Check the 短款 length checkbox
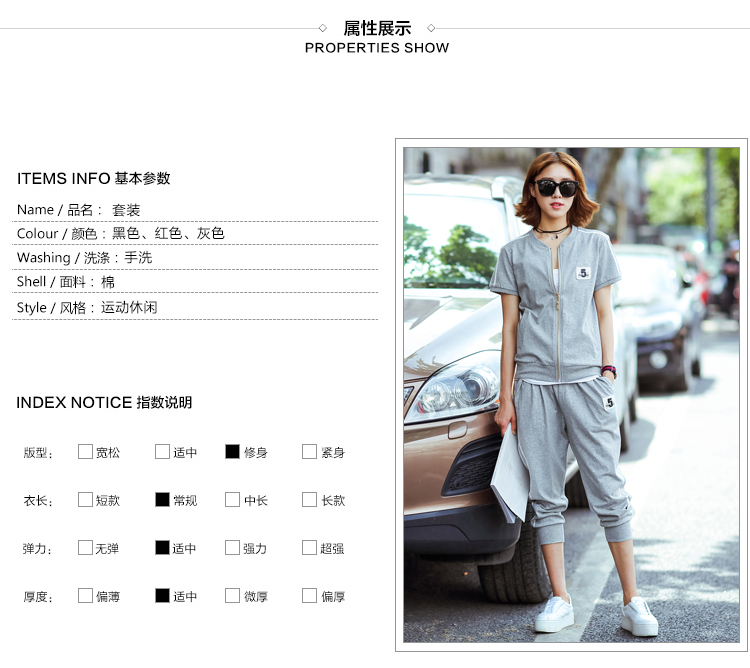This screenshot has width=750, height=668. coord(85,500)
